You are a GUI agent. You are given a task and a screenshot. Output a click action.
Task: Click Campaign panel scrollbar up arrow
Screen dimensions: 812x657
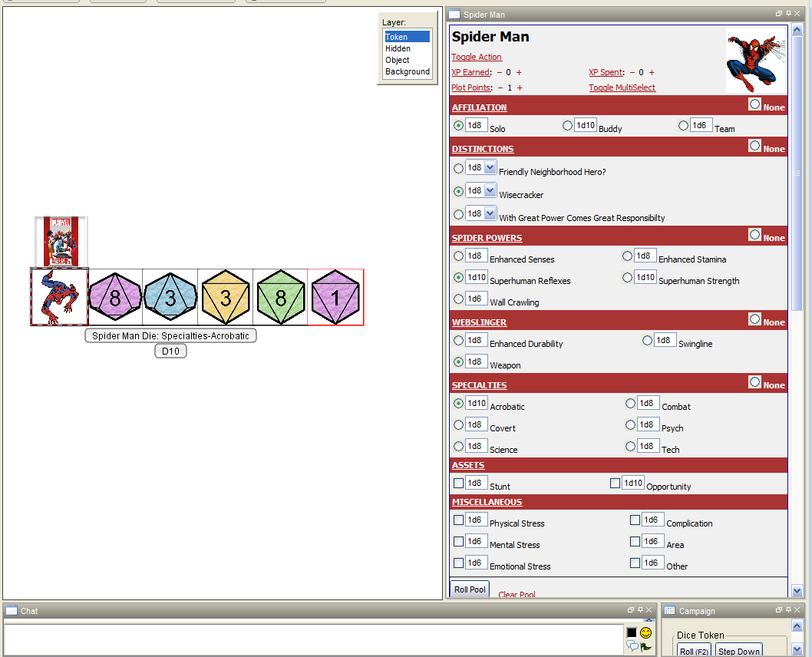click(x=797, y=626)
